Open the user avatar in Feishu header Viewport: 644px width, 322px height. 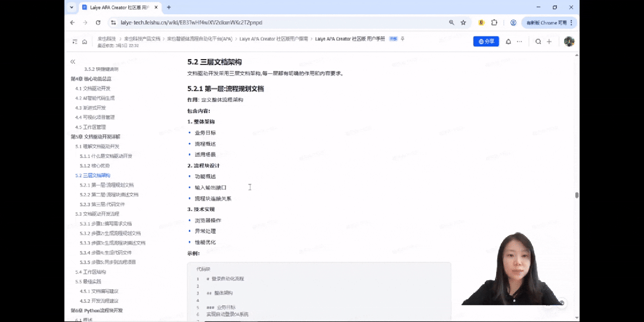(569, 42)
